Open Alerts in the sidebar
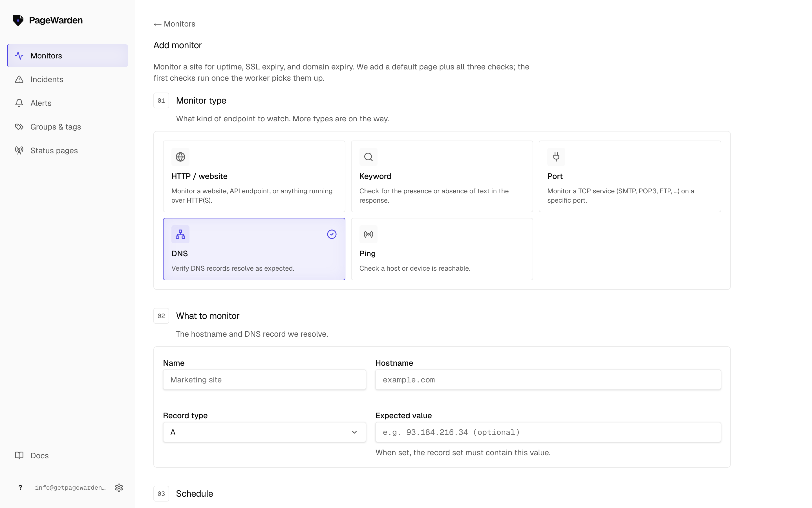 point(67,103)
